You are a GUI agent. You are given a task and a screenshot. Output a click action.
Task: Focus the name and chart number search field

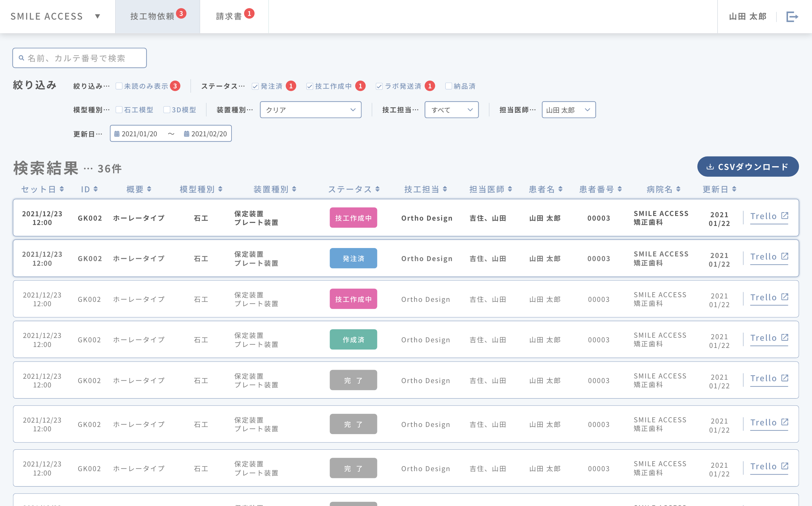coord(84,58)
